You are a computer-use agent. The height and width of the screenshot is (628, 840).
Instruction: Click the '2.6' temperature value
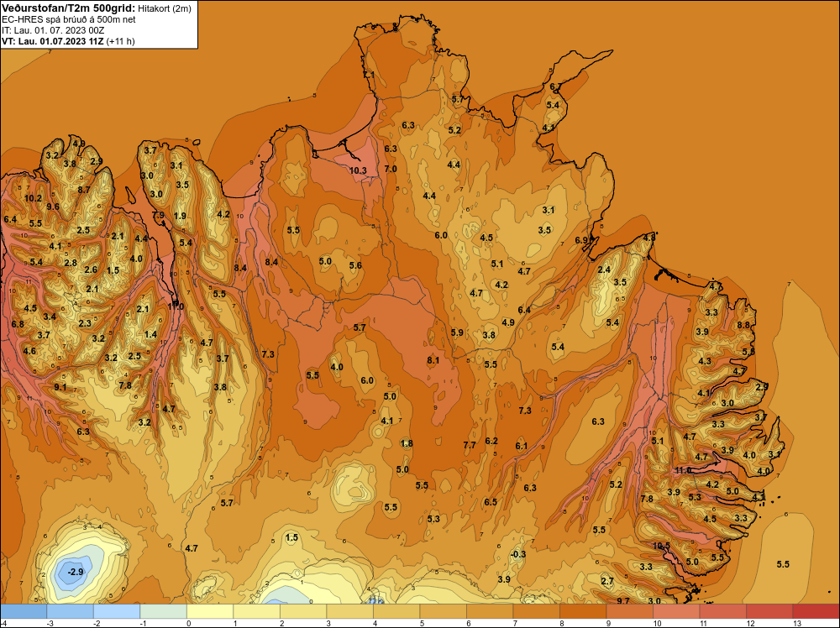pos(91,270)
